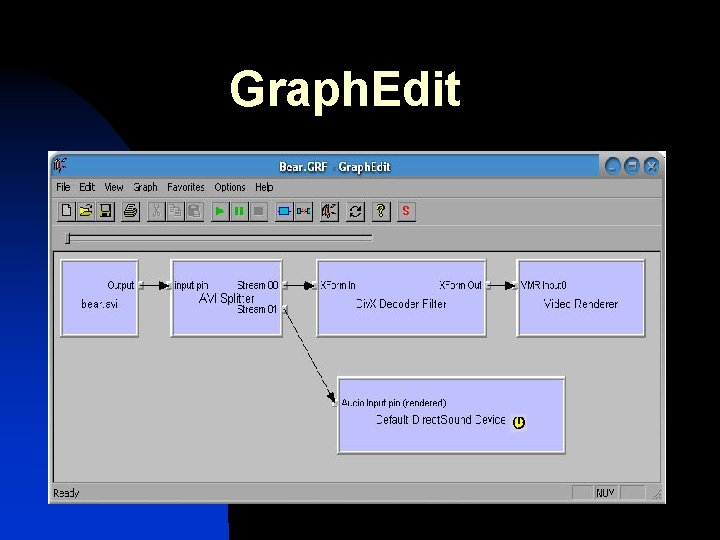Click the GraphEdit title bar app icon

60,165
